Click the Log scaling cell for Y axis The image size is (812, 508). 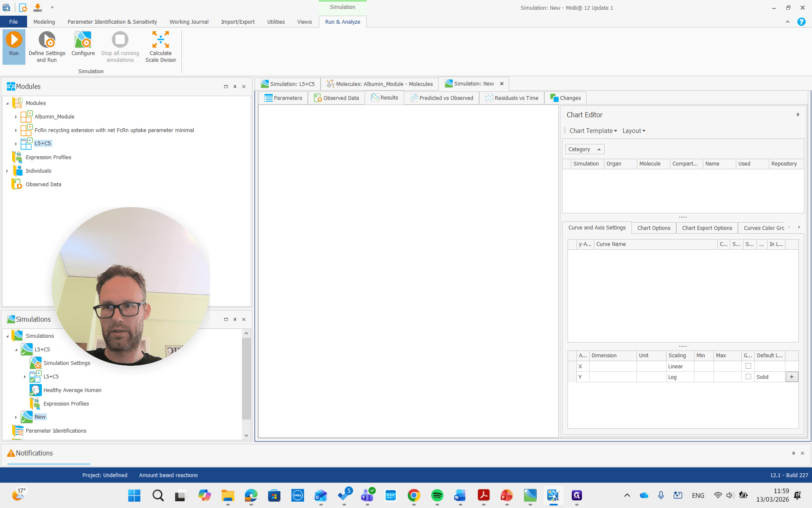pyautogui.click(x=680, y=377)
